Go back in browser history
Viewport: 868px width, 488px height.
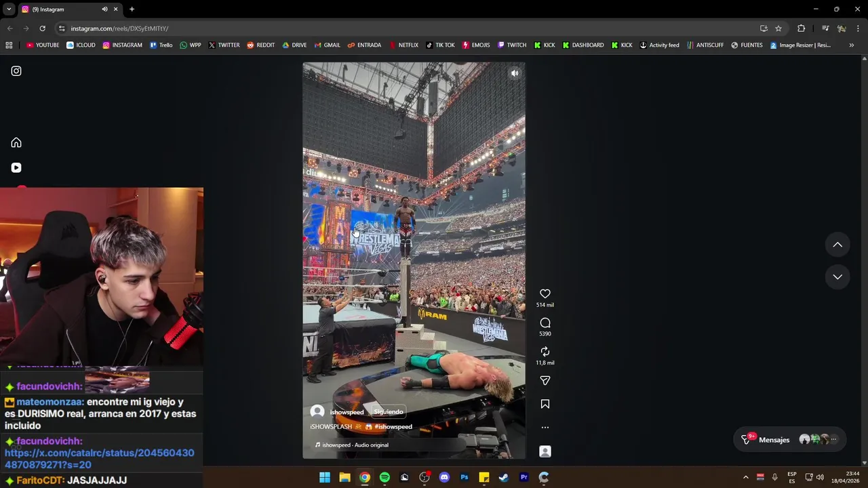coord(9,28)
